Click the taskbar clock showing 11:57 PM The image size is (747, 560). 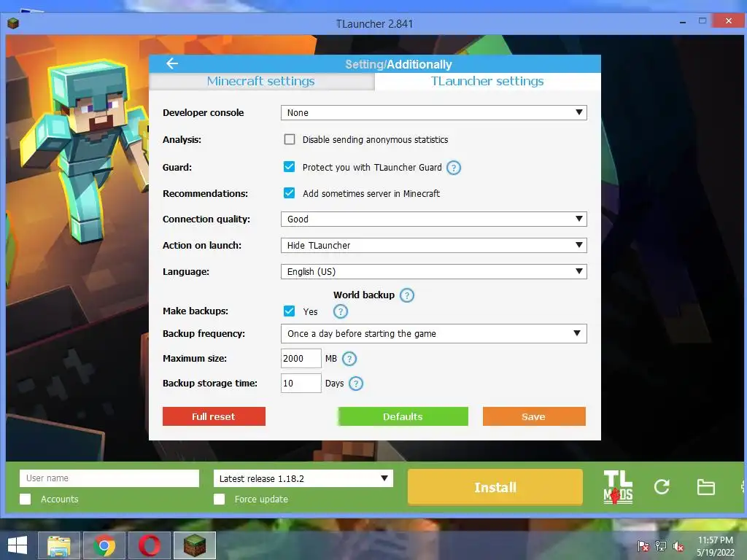pos(716,546)
